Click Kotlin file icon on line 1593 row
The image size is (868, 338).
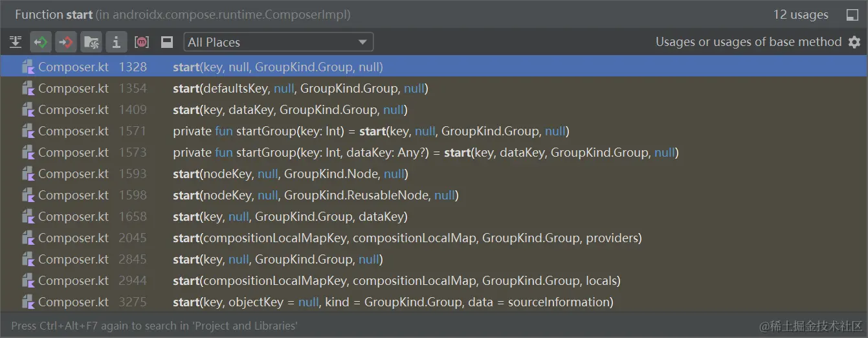(x=28, y=174)
